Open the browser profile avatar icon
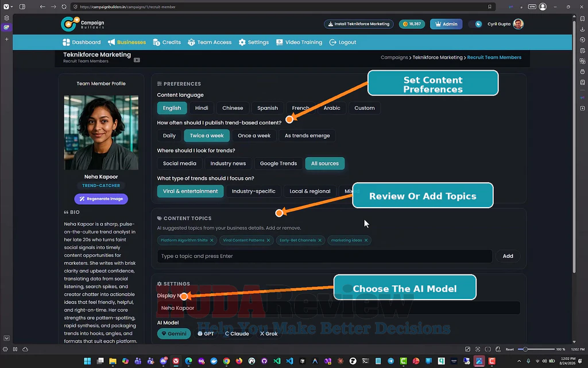This screenshot has height=368, width=588. pyautogui.click(x=543, y=7)
